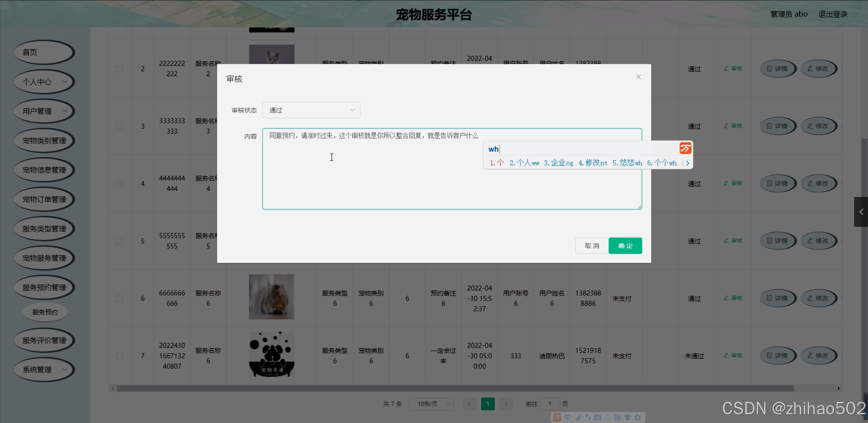868x423 pixels.
Task: Select the checkbox for row 2
Action: click(x=119, y=69)
